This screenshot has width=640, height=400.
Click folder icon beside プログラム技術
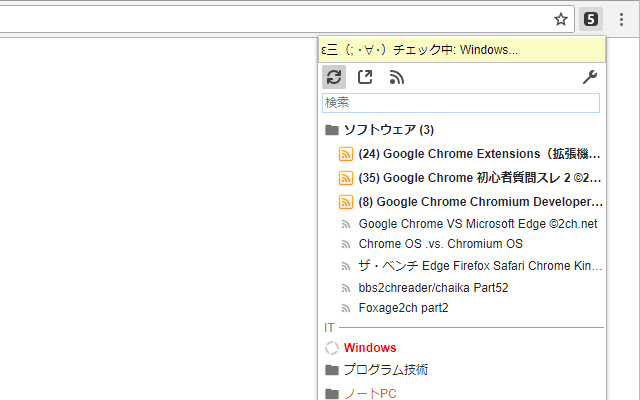[x=332, y=370]
